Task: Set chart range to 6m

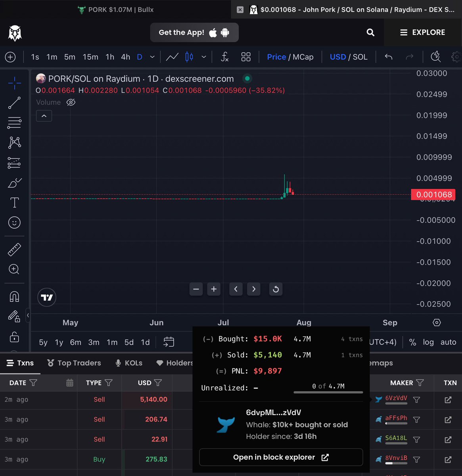Action: coord(75,342)
